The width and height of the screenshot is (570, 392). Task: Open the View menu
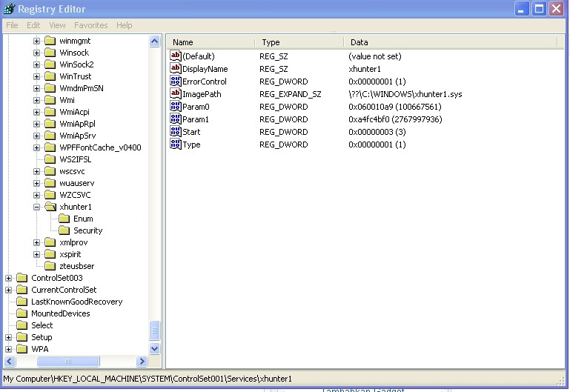coord(57,25)
